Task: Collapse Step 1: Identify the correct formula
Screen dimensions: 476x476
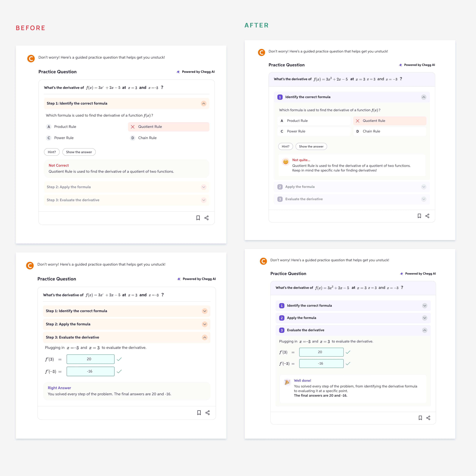Action: [204, 104]
